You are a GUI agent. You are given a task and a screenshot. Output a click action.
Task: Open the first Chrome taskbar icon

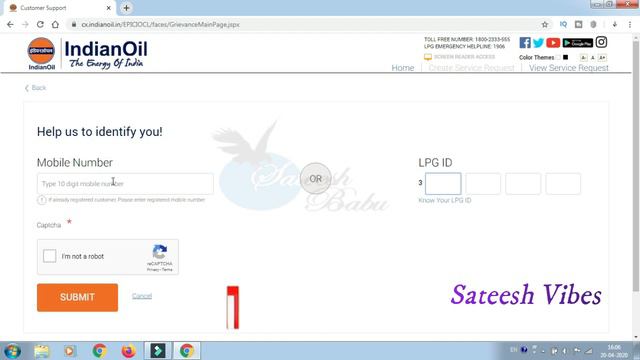(99, 351)
